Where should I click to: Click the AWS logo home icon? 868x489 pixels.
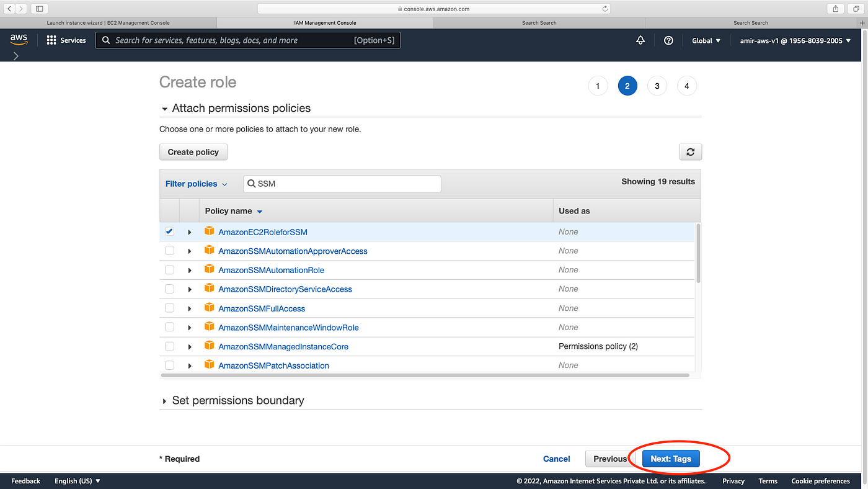(x=19, y=40)
